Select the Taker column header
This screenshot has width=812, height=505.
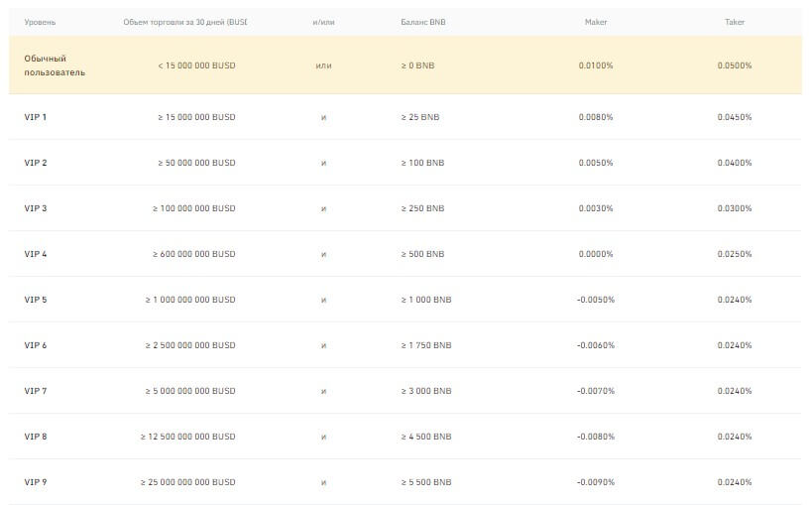pyautogui.click(x=735, y=22)
